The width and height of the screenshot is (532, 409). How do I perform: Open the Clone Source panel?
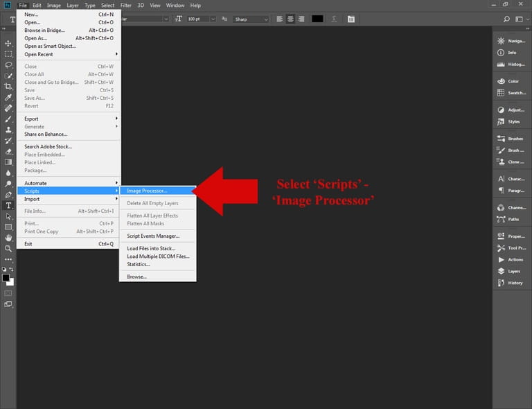tap(512, 162)
